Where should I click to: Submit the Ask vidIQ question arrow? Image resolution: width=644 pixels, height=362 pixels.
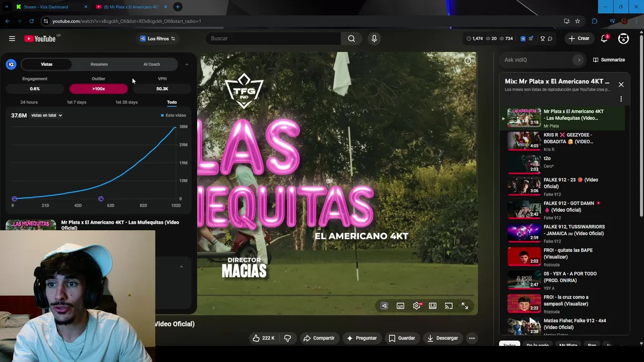[579, 60]
